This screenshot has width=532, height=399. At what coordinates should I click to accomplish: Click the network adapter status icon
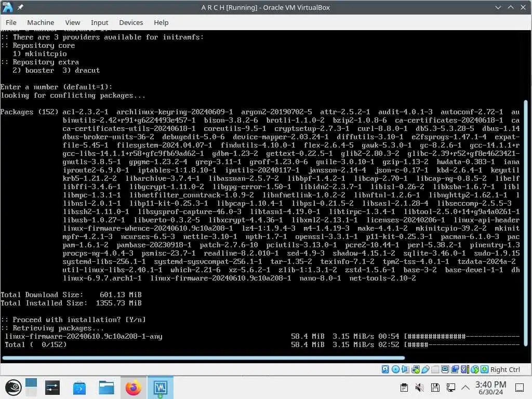(415, 369)
